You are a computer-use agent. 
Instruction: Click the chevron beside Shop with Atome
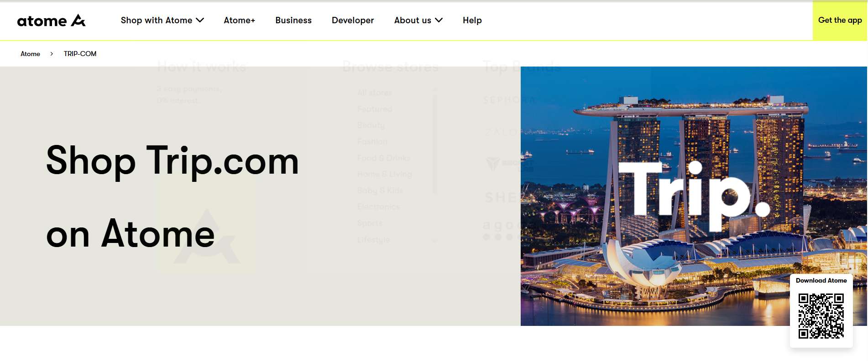click(200, 21)
